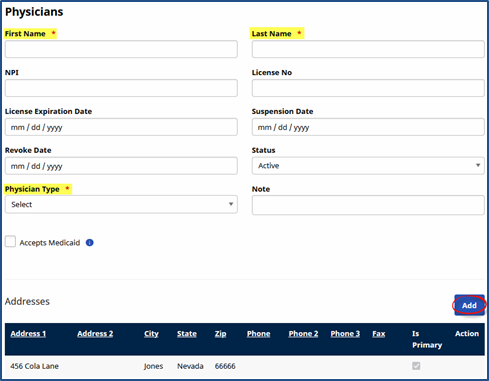
Task: Click the Addresses section heading
Action: point(27,301)
